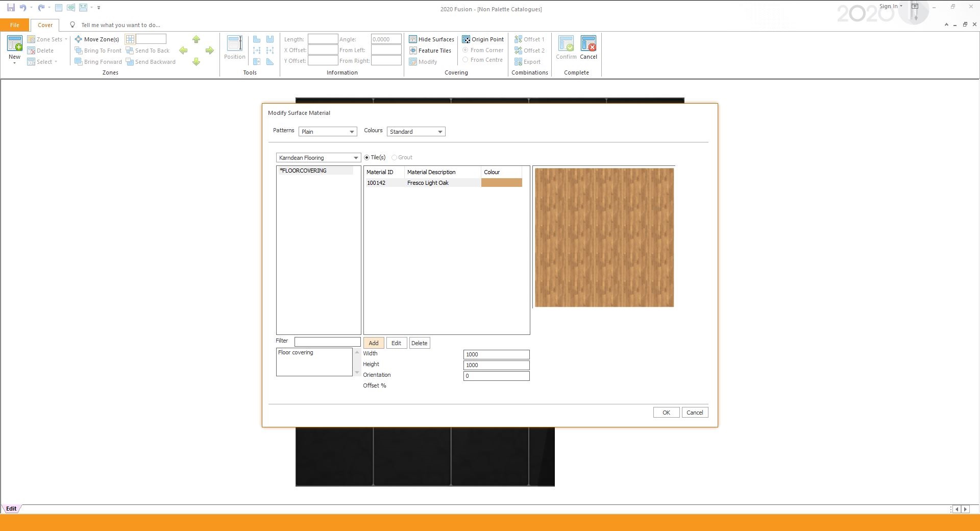This screenshot has width=980, height=531.
Task: Click the Confirm cover icon
Action: click(x=566, y=44)
